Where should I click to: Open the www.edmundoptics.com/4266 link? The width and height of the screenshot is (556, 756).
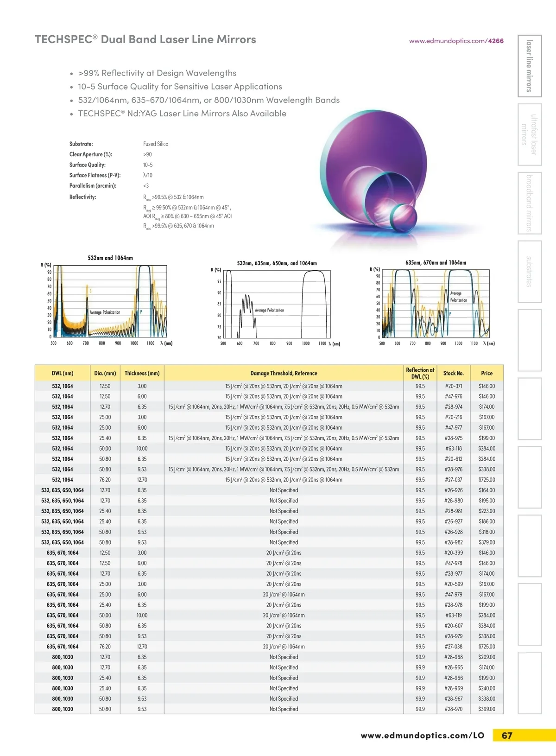pos(456,41)
